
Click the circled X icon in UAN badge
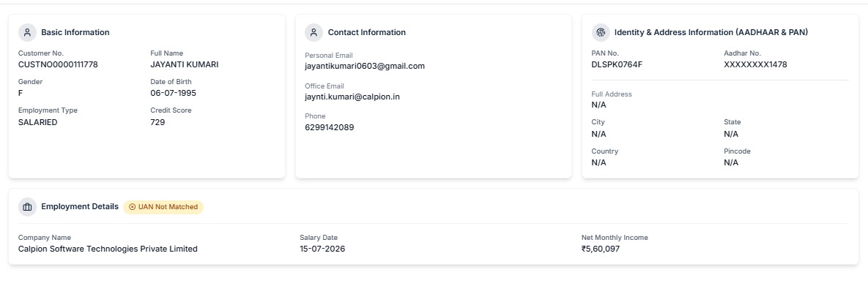tap(133, 207)
